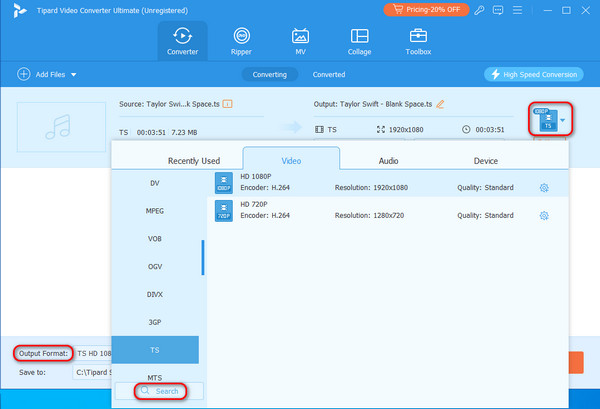The width and height of the screenshot is (600, 409).
Task: Choose the HD 720P preset
Action: (x=387, y=210)
